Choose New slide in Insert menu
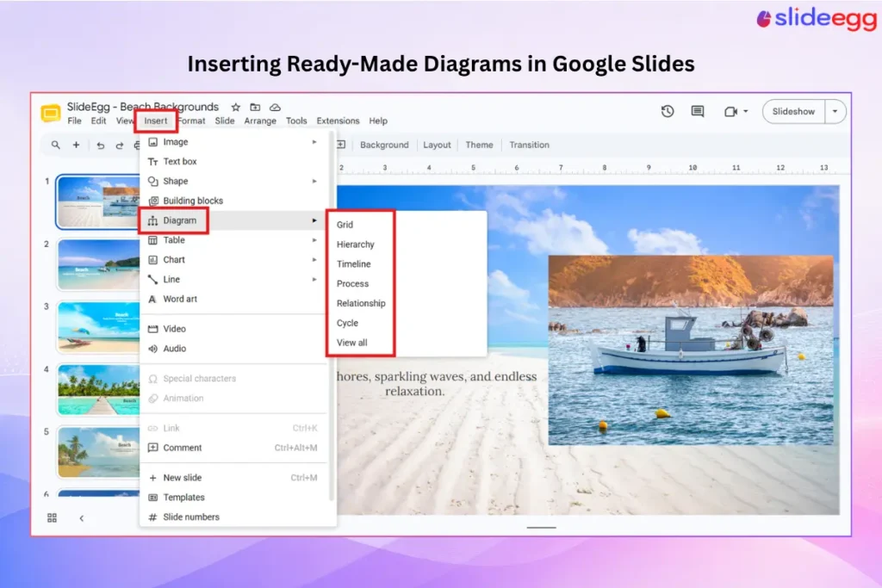882x588 pixels. pos(233,478)
